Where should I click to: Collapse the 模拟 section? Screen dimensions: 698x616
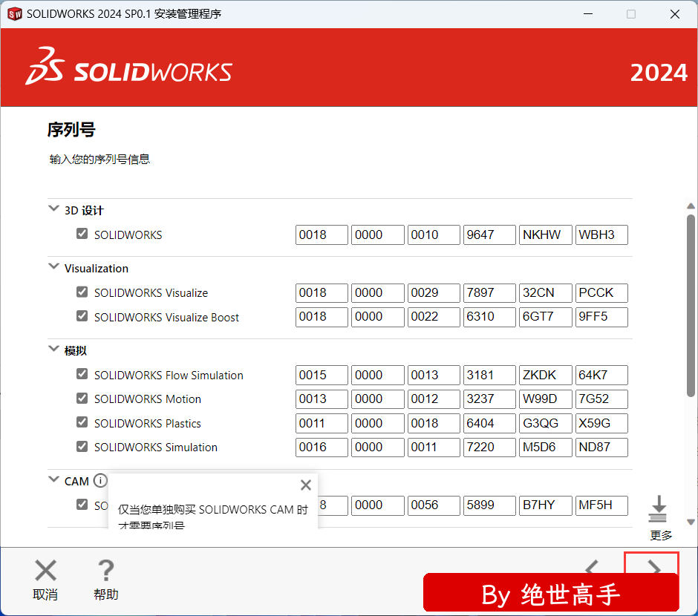tap(54, 349)
